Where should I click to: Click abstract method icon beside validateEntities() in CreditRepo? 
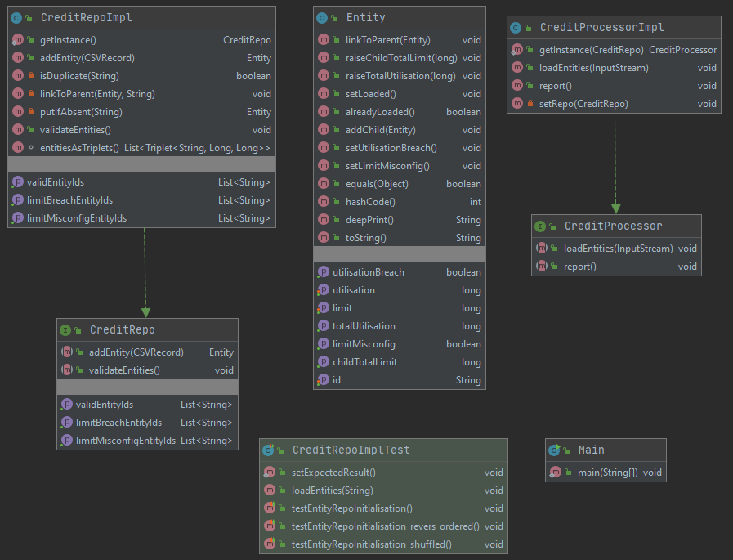(x=67, y=370)
